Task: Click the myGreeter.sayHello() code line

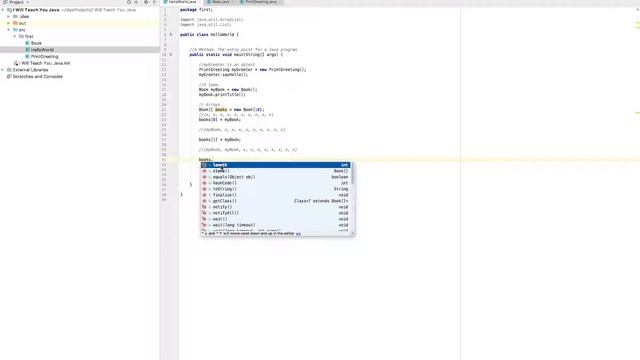Action: click(223, 75)
